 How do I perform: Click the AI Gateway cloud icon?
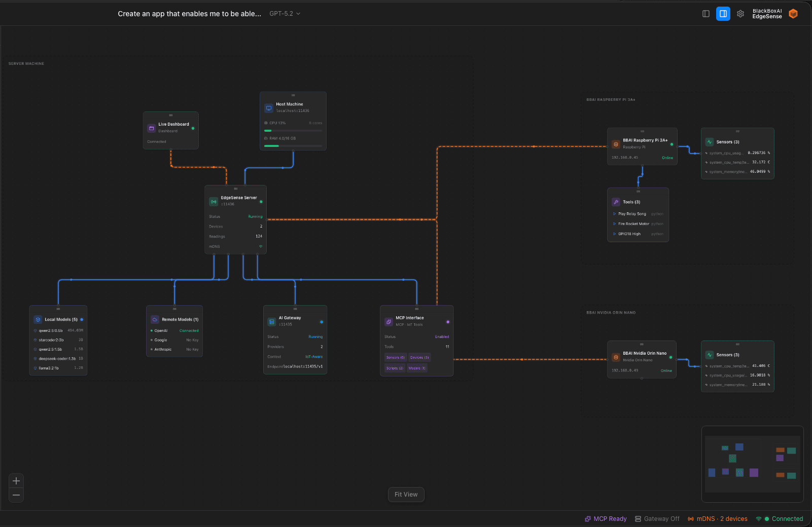pyautogui.click(x=272, y=321)
